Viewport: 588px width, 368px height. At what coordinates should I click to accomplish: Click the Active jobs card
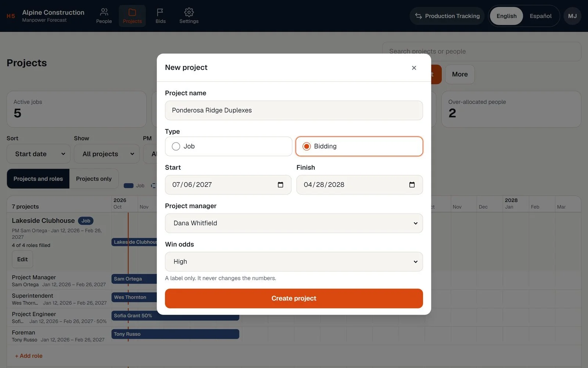[76, 109]
